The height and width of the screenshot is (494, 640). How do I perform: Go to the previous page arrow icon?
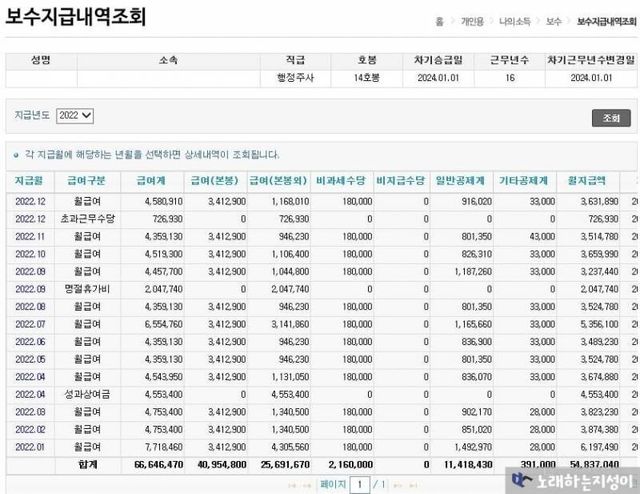tap(307, 484)
